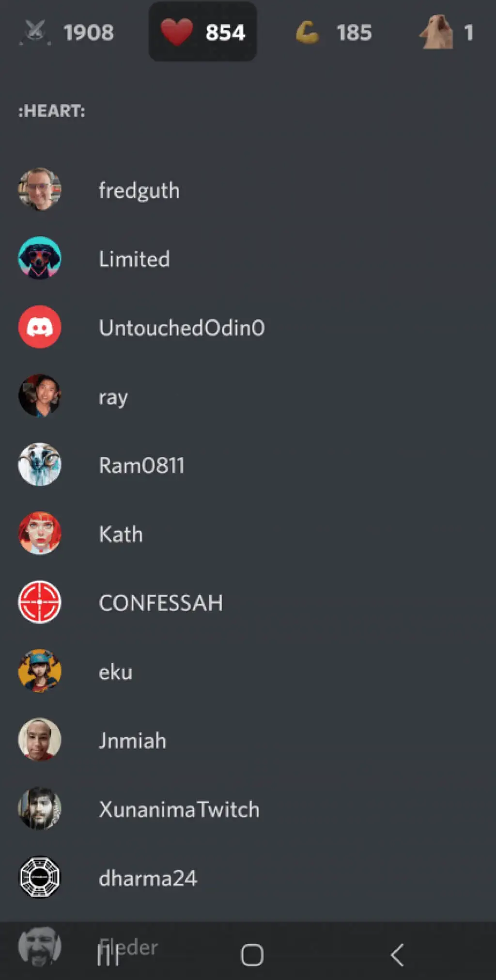Viewport: 496px width, 980px height.
Task: Click UntouchedOdin0's red Discord avatar
Action: coord(40,327)
